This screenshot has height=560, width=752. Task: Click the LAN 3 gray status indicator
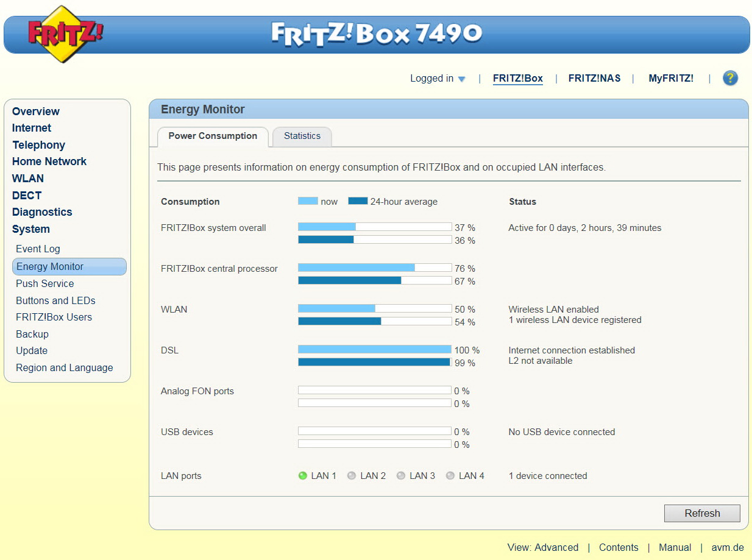[401, 476]
